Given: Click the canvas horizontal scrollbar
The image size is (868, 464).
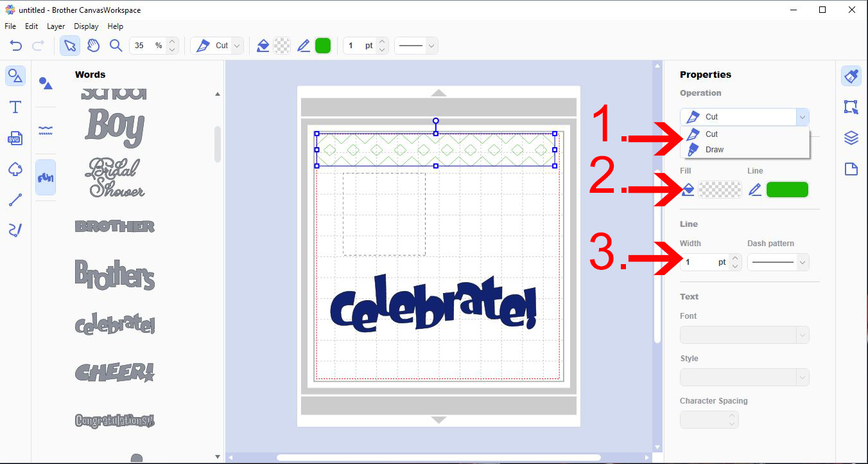Looking at the screenshot, I should pos(438,458).
